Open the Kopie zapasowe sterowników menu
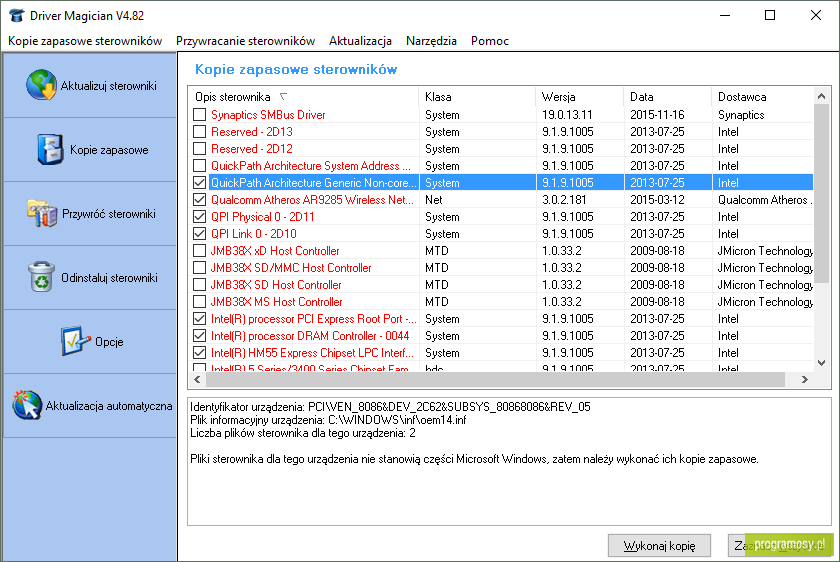The width and height of the screenshot is (840, 562). coord(85,41)
